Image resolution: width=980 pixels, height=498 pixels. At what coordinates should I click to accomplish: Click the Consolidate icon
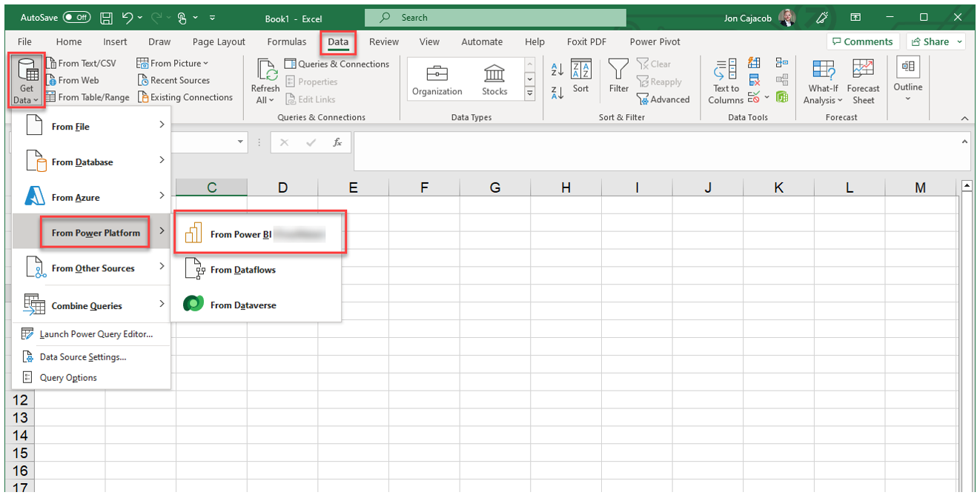click(781, 64)
